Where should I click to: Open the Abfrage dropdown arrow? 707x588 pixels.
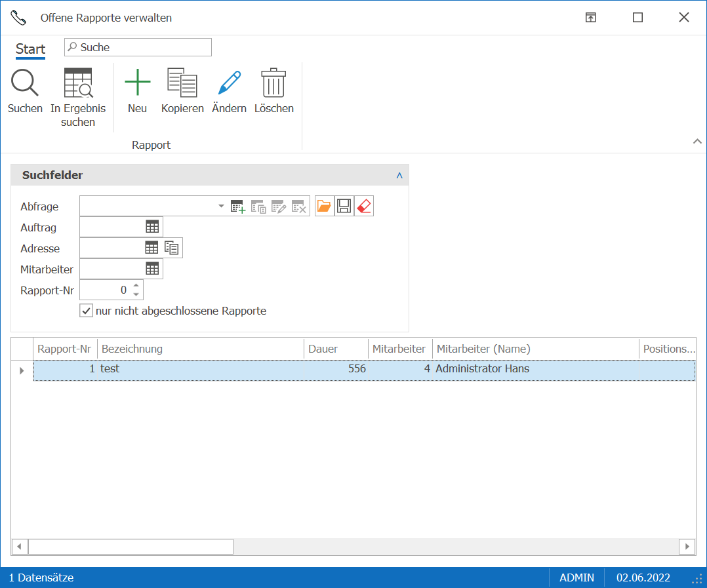click(x=221, y=206)
